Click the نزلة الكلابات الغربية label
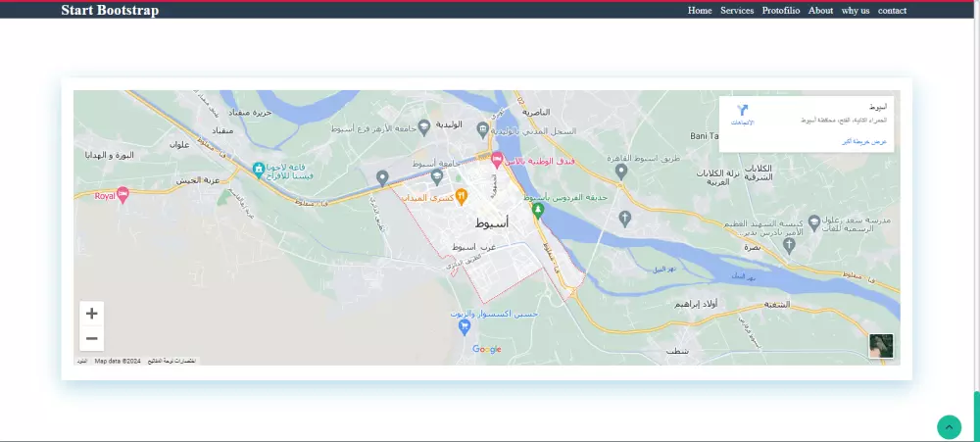 point(720,177)
